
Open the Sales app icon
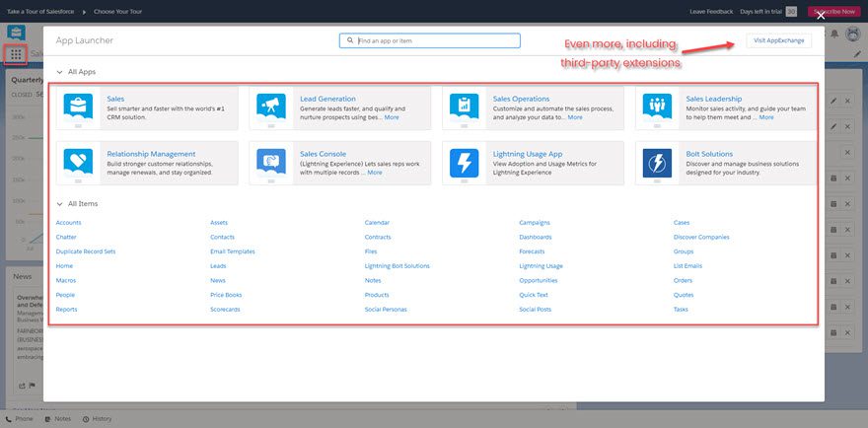click(78, 107)
